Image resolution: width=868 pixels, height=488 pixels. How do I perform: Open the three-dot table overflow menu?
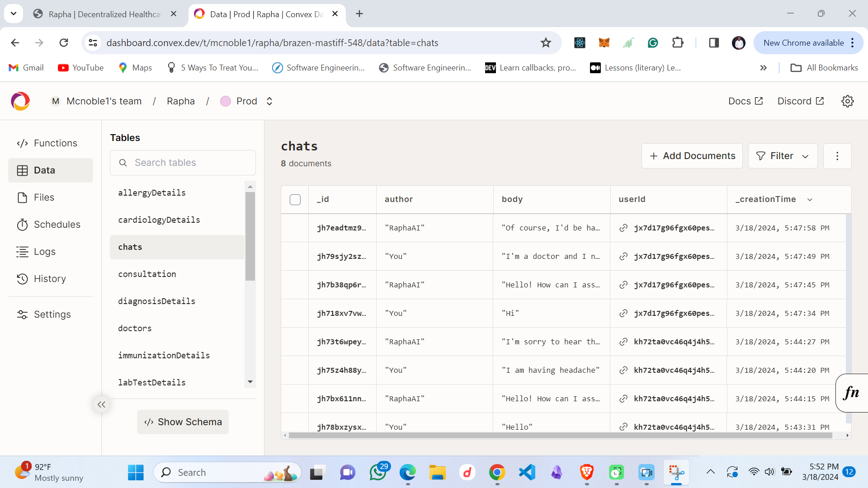(x=837, y=156)
